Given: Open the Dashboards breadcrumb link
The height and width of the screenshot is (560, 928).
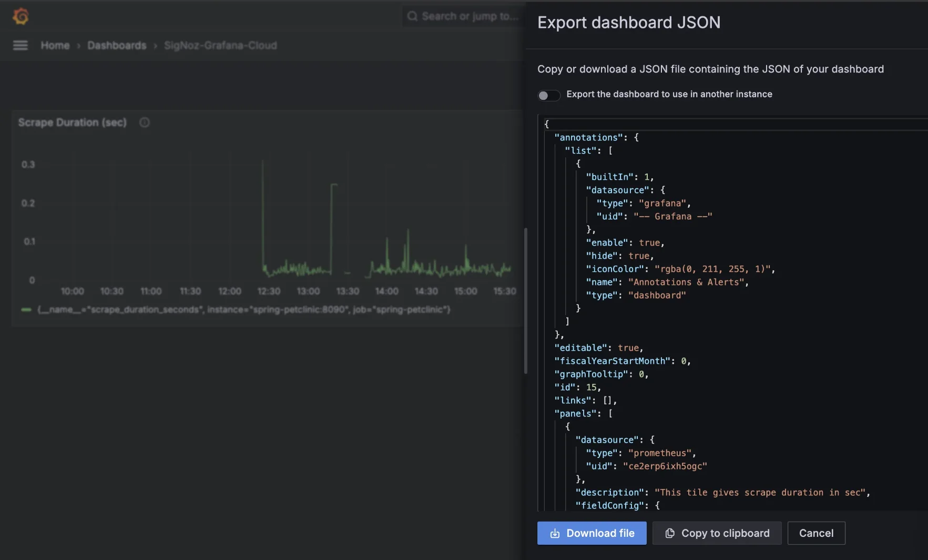Looking at the screenshot, I should 117,46.
